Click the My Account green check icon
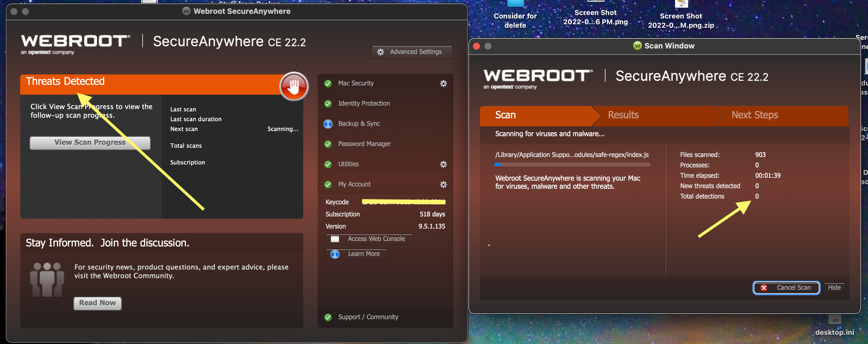This screenshot has height=344, width=868. click(328, 185)
